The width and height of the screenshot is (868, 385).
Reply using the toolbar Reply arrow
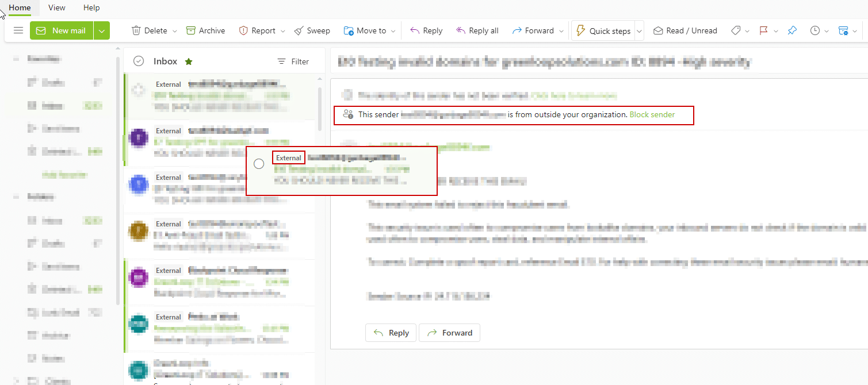(x=426, y=30)
